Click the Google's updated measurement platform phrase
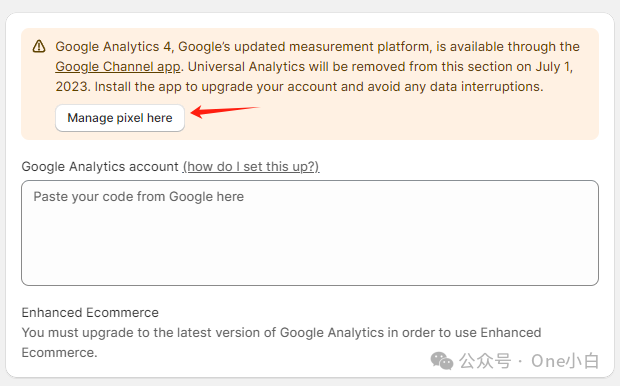The width and height of the screenshot is (620, 386). click(x=304, y=47)
